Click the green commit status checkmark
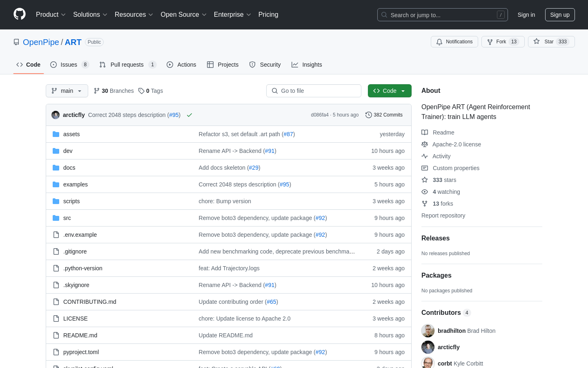This screenshot has width=588, height=368. (x=189, y=115)
